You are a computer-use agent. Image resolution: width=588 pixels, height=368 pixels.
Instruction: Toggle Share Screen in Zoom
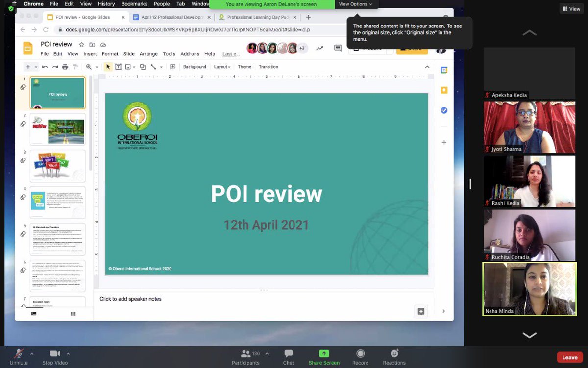(x=323, y=357)
